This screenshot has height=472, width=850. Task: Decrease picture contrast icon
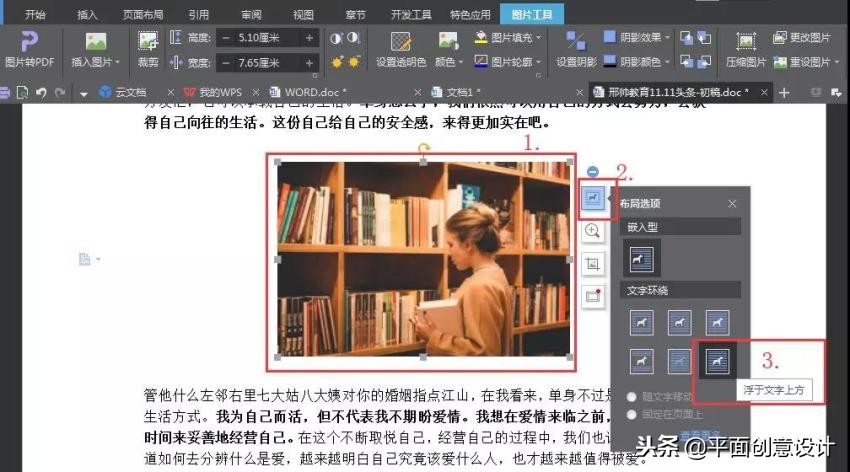coord(353,38)
